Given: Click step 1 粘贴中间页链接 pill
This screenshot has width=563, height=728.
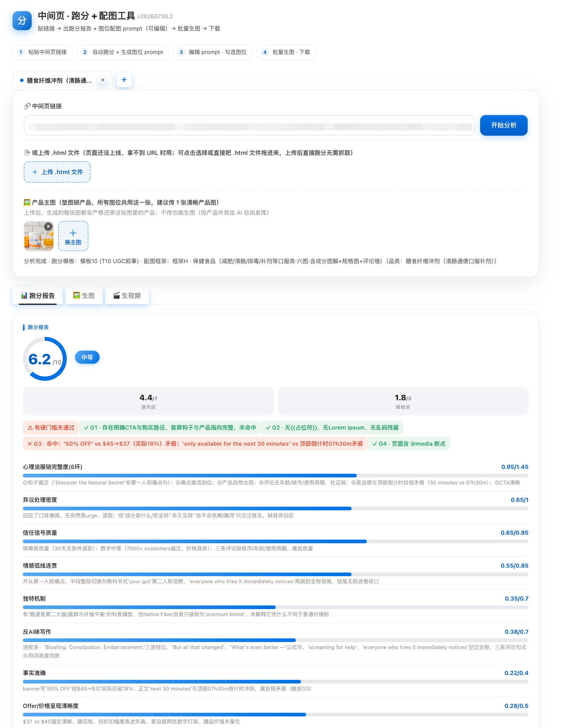Looking at the screenshot, I should [x=43, y=52].
